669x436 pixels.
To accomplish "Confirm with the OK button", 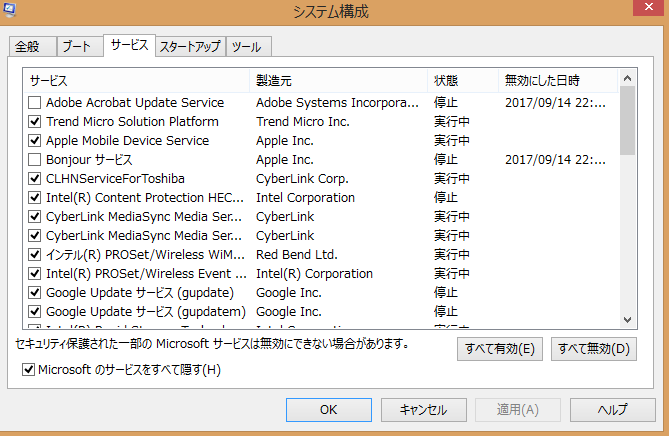I will [x=329, y=410].
